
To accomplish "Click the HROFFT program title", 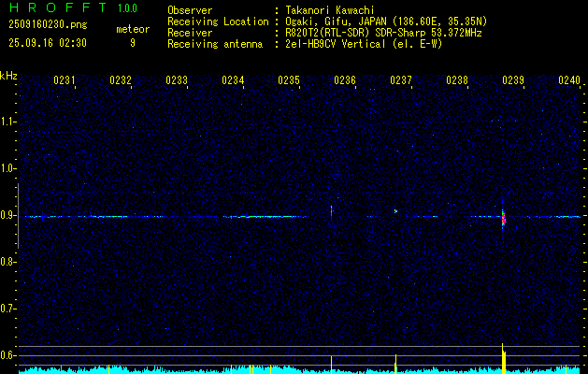I will point(57,7).
